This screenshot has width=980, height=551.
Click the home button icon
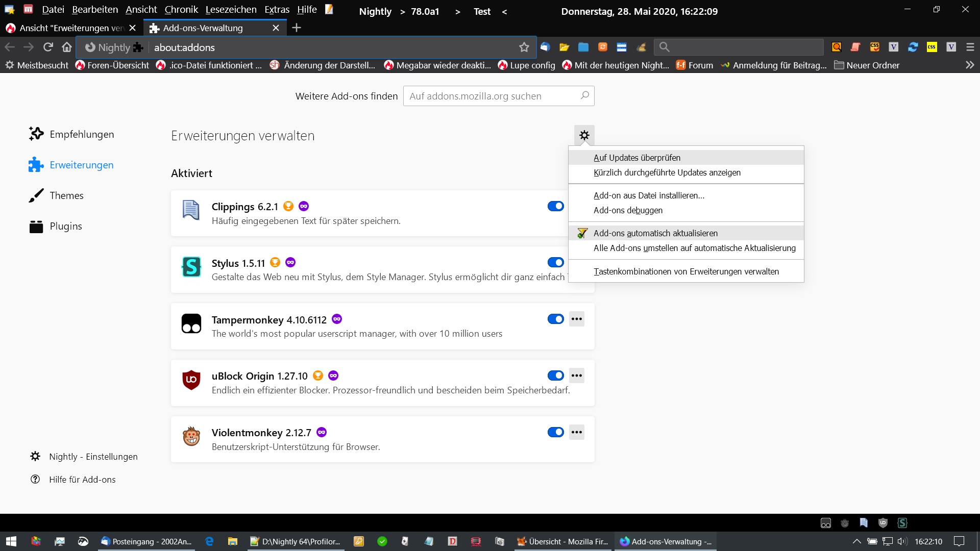coord(67,47)
